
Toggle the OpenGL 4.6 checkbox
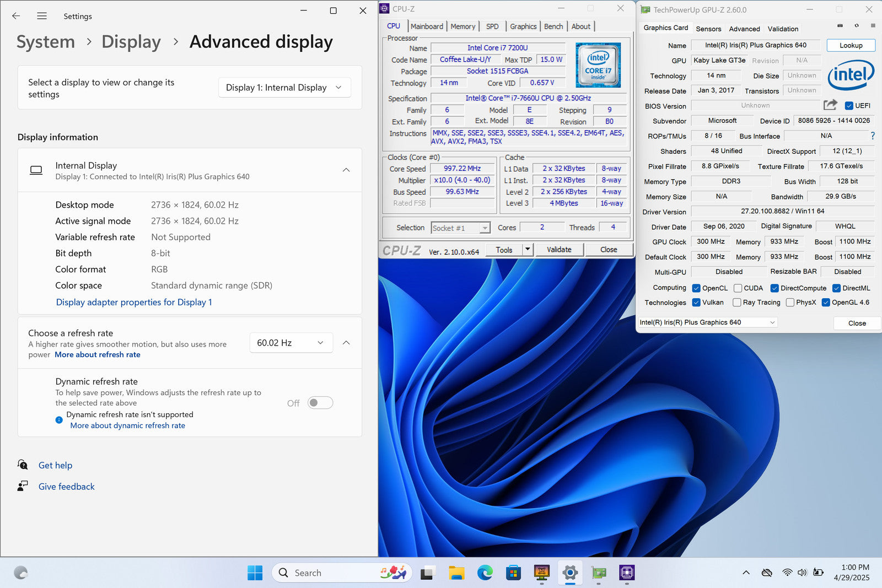click(x=826, y=303)
